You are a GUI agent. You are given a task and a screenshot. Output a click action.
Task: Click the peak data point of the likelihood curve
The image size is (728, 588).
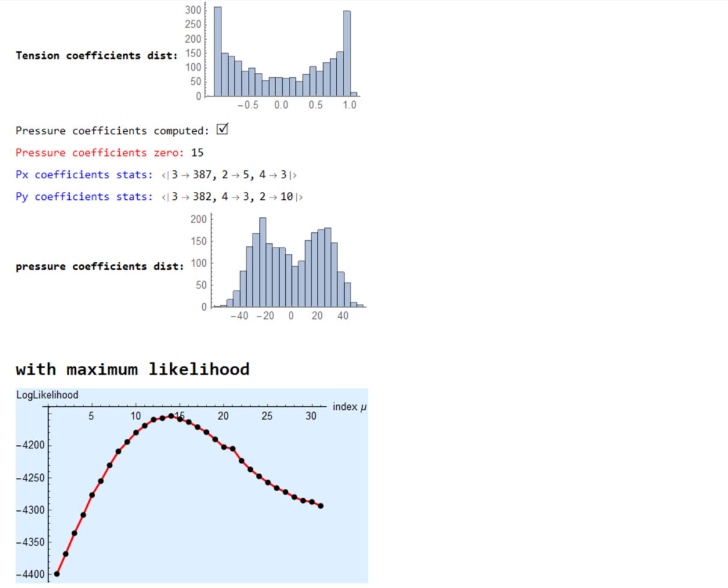coord(171,416)
